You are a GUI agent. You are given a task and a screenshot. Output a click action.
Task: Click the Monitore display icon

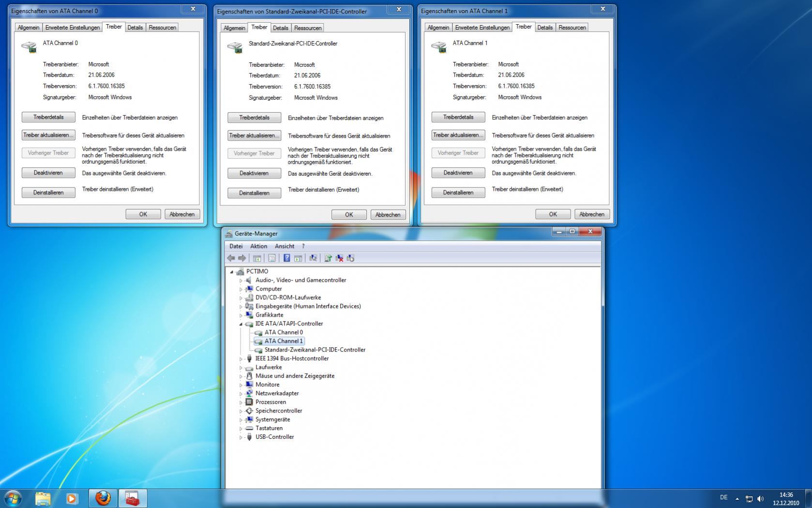[249, 385]
